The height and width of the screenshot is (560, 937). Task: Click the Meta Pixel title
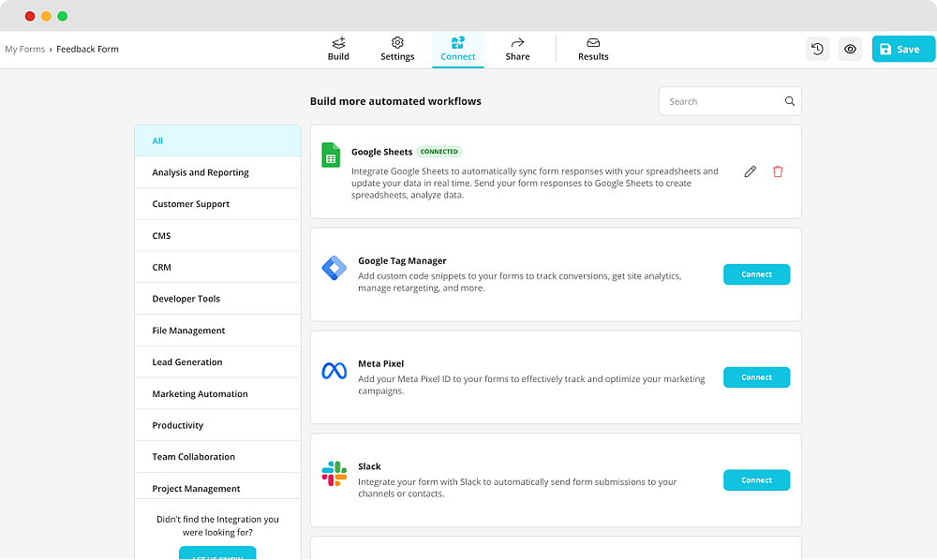380,363
